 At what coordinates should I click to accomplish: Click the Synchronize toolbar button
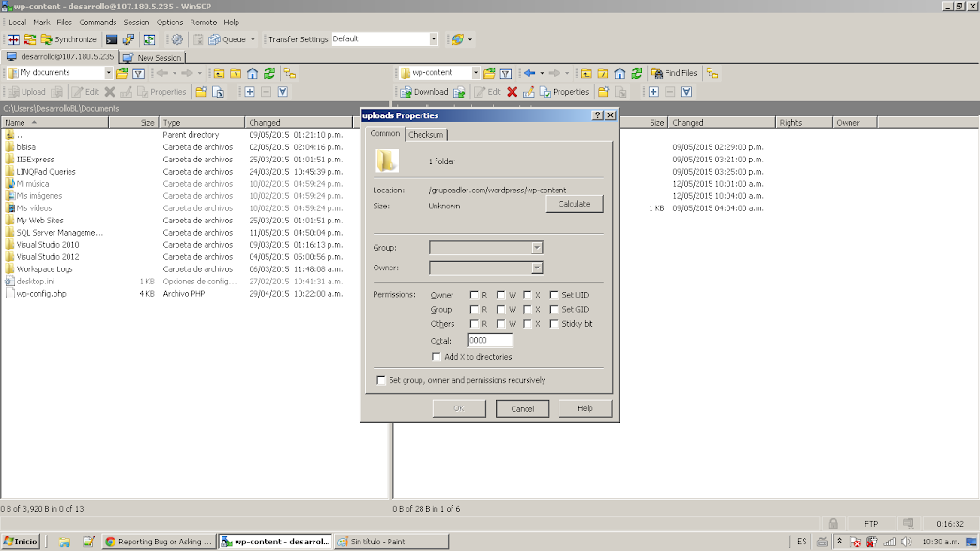[69, 39]
